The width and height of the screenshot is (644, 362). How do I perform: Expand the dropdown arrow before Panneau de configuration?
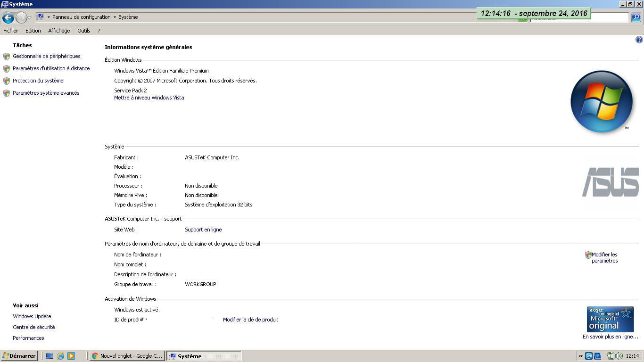49,17
